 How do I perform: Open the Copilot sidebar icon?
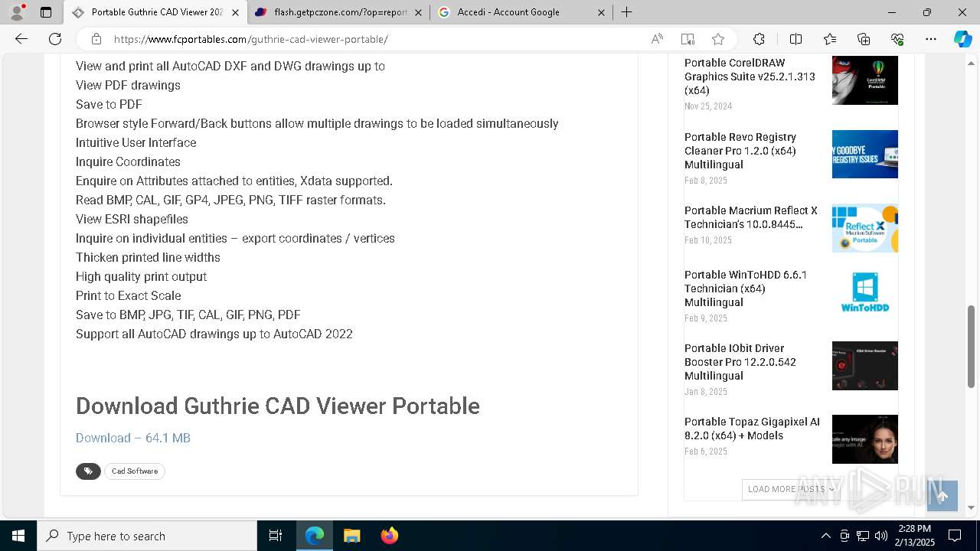[962, 39]
